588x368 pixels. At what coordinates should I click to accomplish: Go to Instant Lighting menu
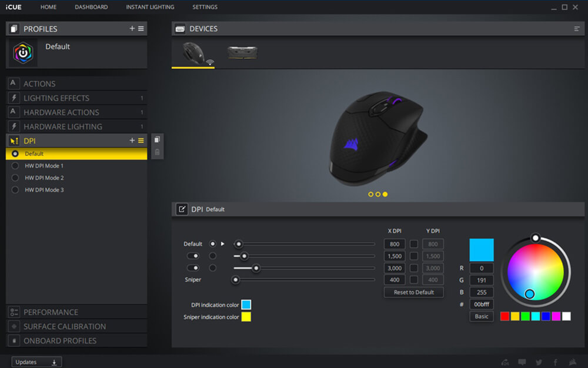tap(150, 7)
